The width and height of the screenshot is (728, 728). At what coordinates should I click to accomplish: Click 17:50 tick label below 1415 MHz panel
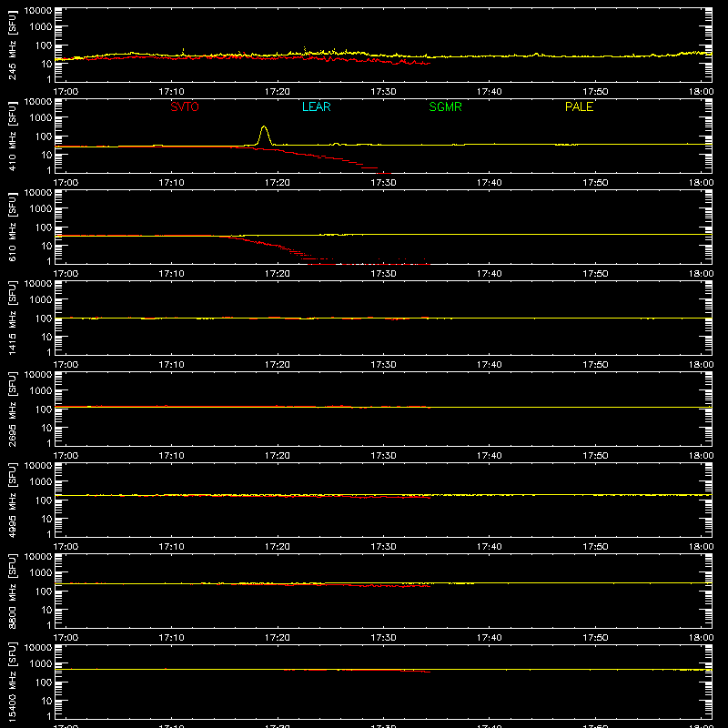coord(595,365)
